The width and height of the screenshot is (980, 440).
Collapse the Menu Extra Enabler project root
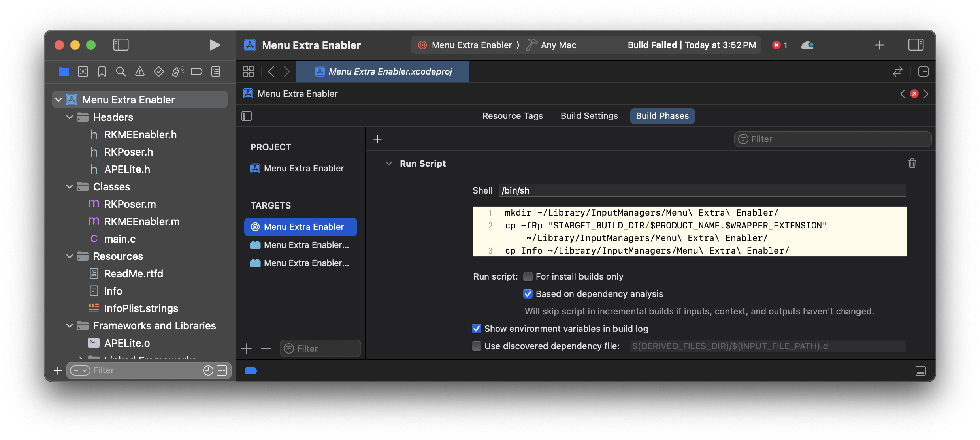[58, 100]
